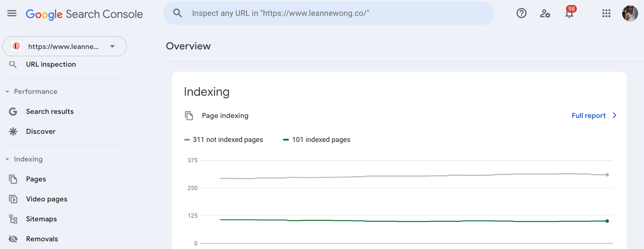Click the 250 y-axis label
The image size is (644, 249).
192,188
